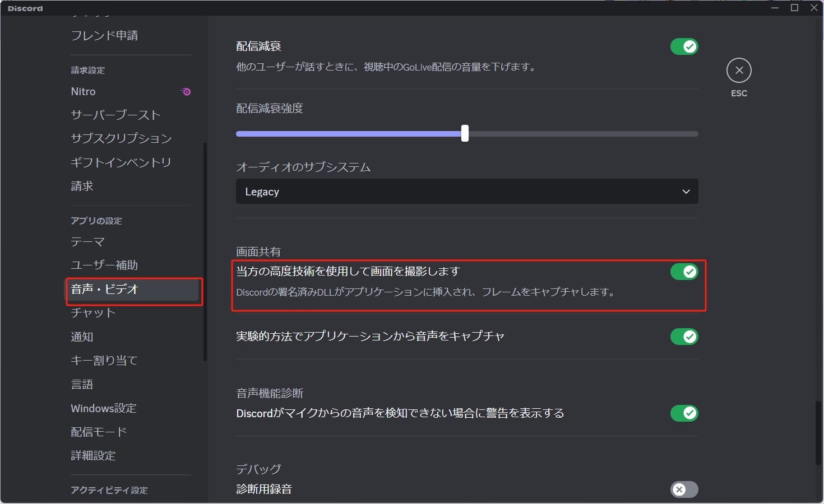Open the 通知 settings page
The height and width of the screenshot is (504, 824).
(82, 337)
